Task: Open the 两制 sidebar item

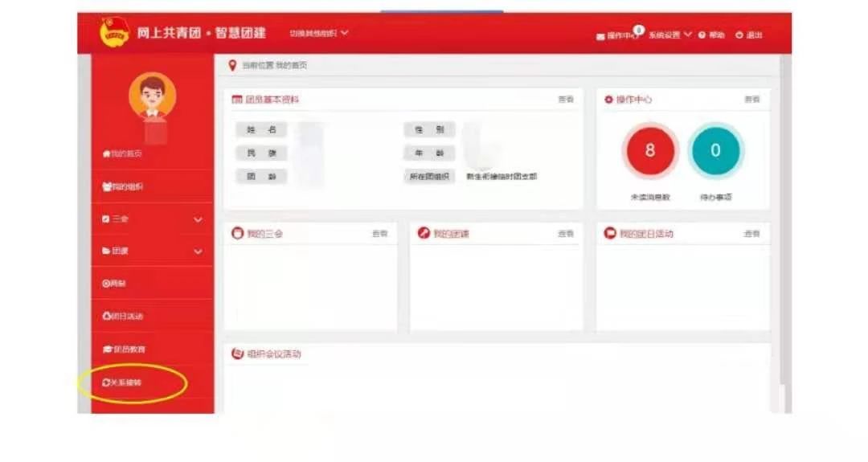Action: (114, 284)
